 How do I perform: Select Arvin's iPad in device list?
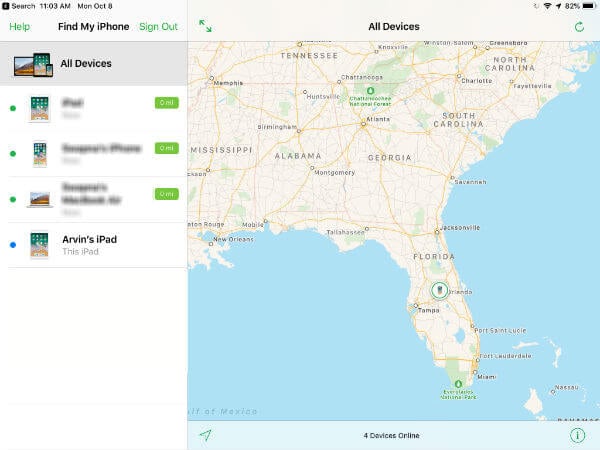click(94, 245)
